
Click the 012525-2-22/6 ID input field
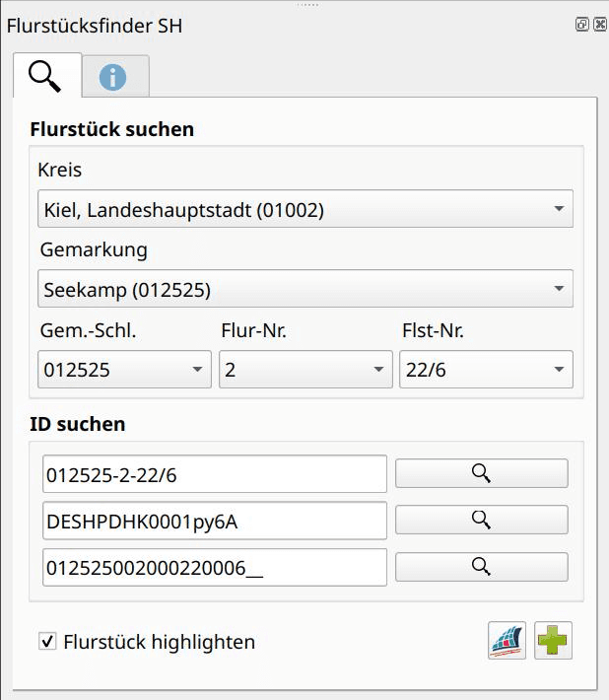pyautogui.click(x=215, y=473)
